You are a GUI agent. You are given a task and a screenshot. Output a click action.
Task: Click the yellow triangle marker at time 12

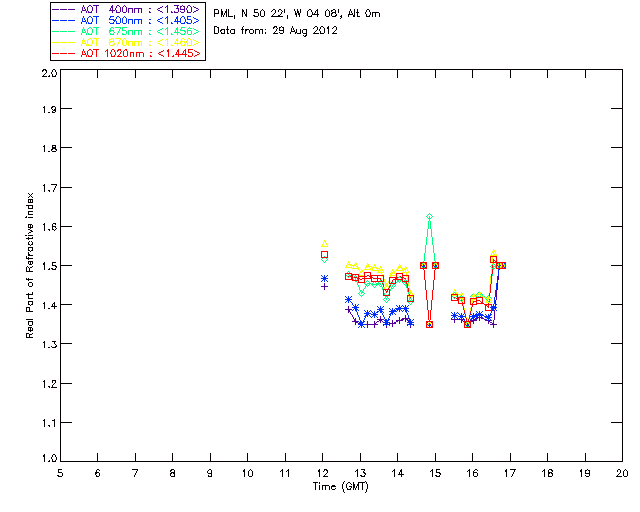324,244
